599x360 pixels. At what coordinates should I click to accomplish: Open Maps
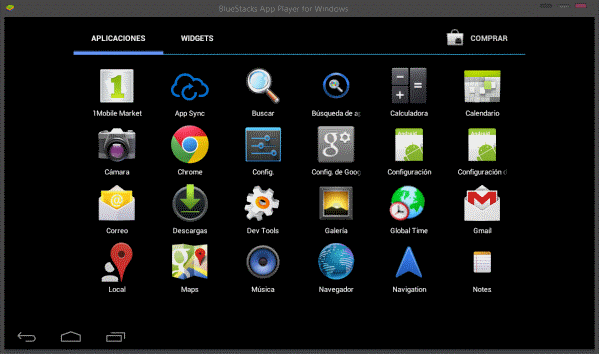click(x=190, y=262)
